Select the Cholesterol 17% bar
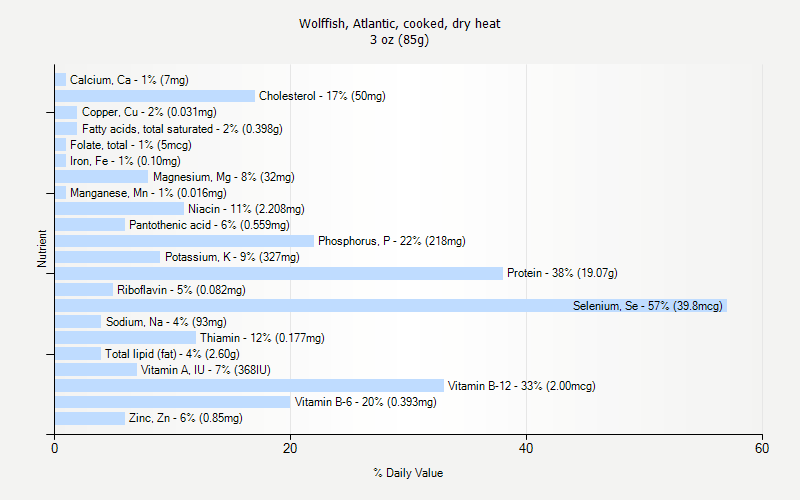 click(155, 96)
